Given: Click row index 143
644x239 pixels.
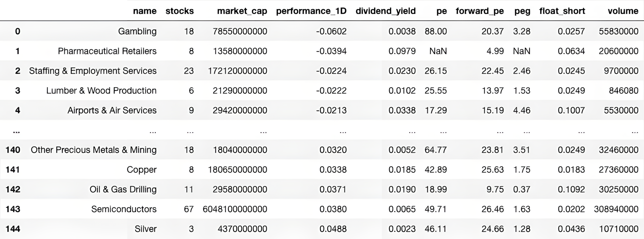Looking at the screenshot, I should coord(13,209).
